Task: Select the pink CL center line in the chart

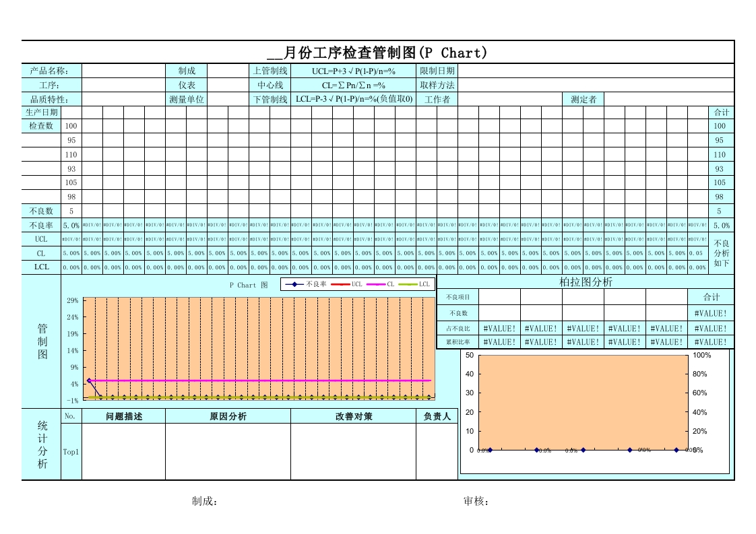Action: tap(270, 380)
